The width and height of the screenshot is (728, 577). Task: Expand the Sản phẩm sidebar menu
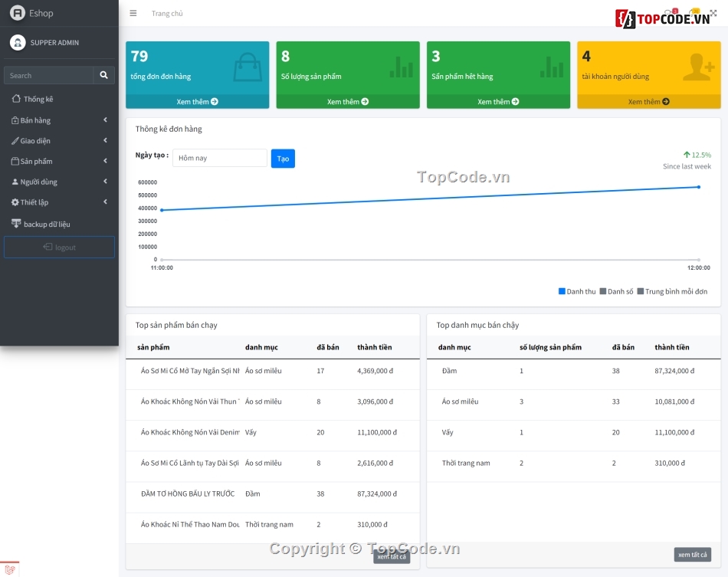pos(58,162)
